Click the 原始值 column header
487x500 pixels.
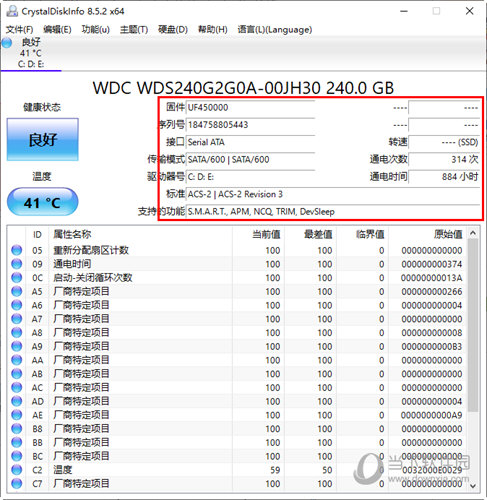427,235
